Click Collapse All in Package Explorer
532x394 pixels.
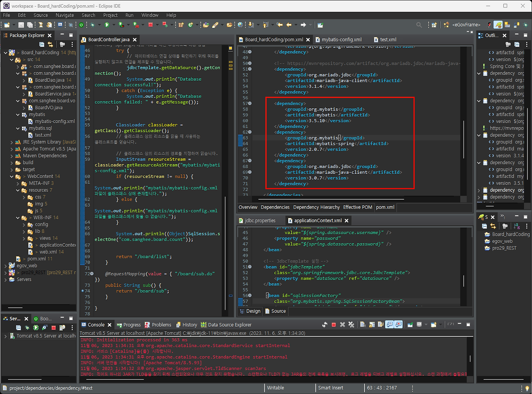pyautogui.click(x=42, y=44)
